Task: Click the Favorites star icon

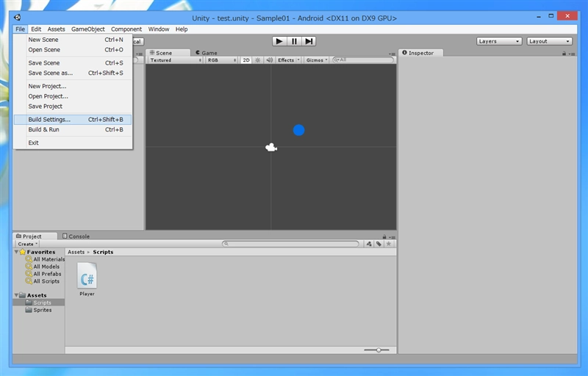Action: point(23,252)
